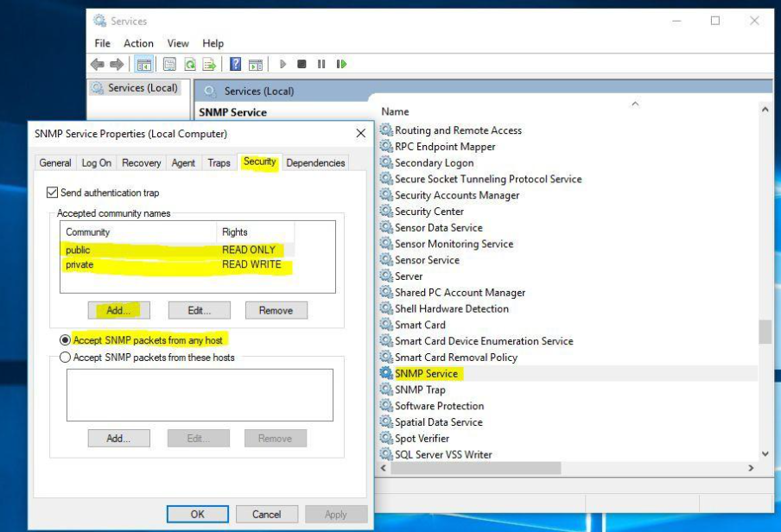Click the Community column header
Image resolution: width=781 pixels, height=532 pixels.
pyautogui.click(x=138, y=232)
